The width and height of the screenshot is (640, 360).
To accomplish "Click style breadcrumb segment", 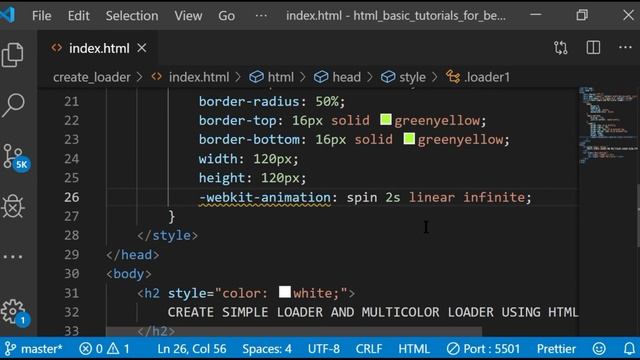I will [x=403, y=77].
